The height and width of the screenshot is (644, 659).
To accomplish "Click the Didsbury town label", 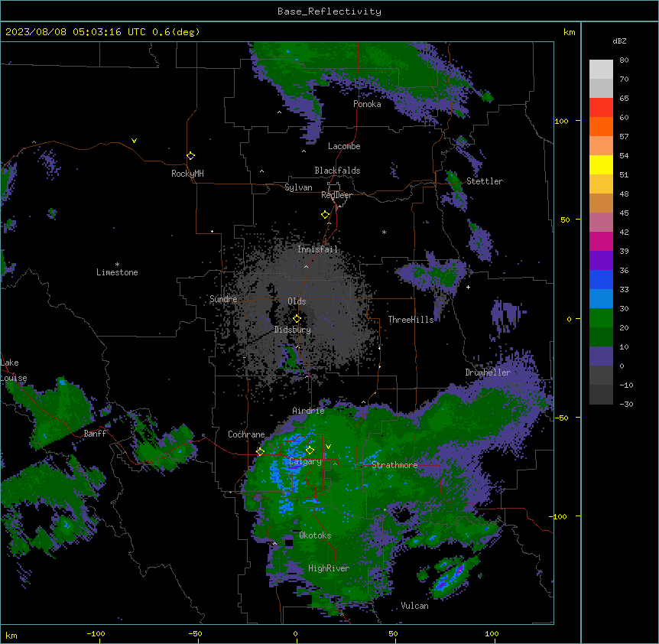I will click(x=293, y=330).
